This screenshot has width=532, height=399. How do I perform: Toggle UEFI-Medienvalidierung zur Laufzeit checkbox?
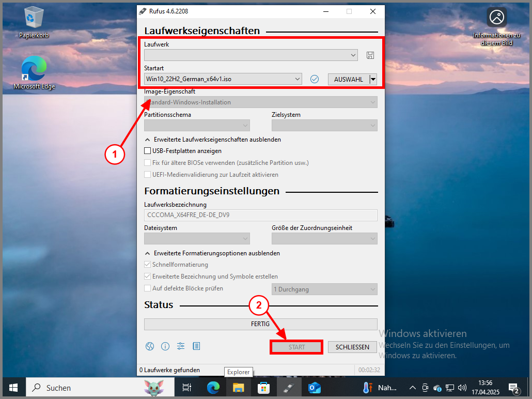pos(148,175)
